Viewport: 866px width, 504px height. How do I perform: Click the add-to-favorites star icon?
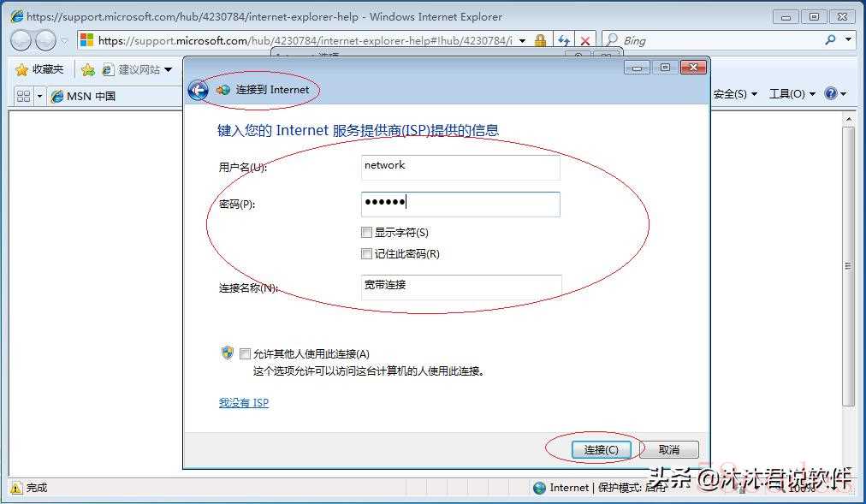(x=88, y=69)
